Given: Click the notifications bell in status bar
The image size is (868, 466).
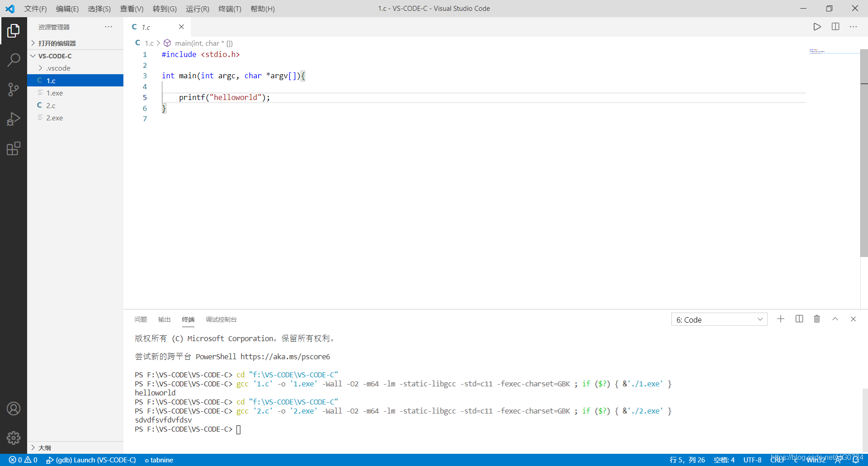Looking at the screenshot, I should 856,460.
